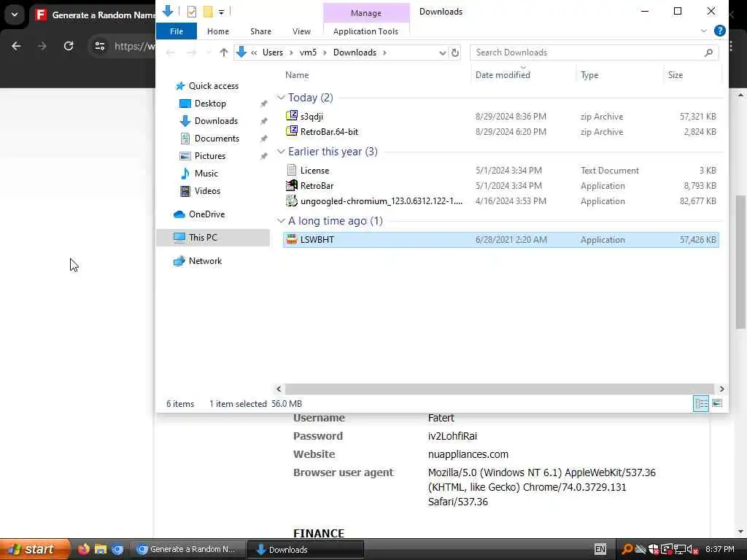
Task: Expand the Explorer ribbon chevron
Action: coord(704,31)
